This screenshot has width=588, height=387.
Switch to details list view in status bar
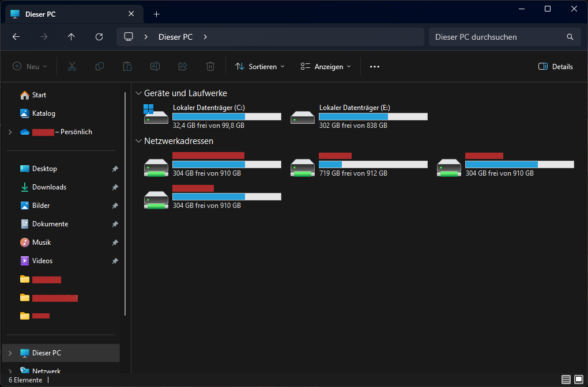click(566, 380)
